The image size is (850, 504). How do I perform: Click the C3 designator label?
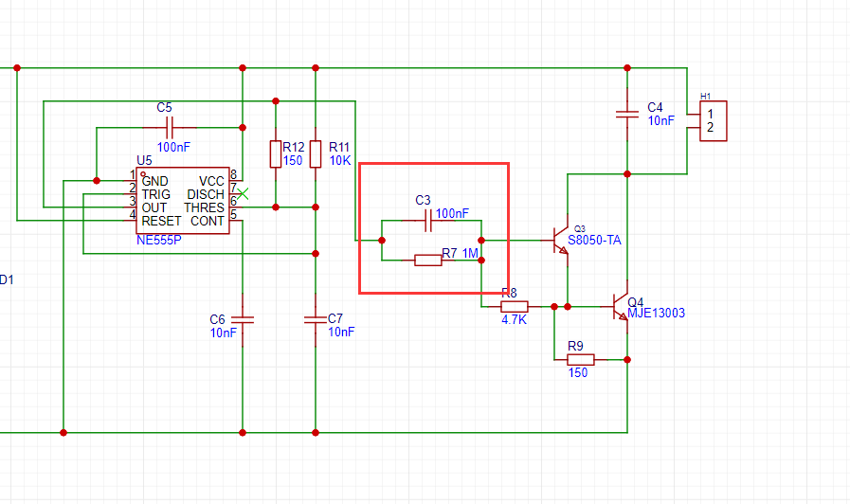pyautogui.click(x=423, y=201)
